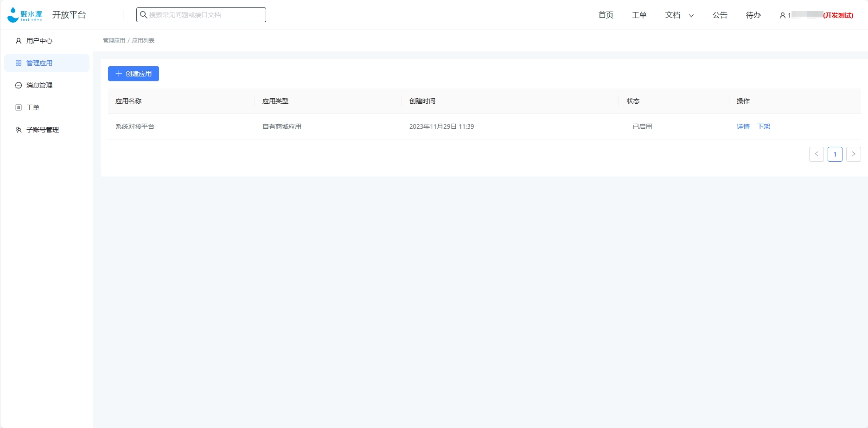
Task: Select page 1 in pagination
Action: (x=835, y=154)
